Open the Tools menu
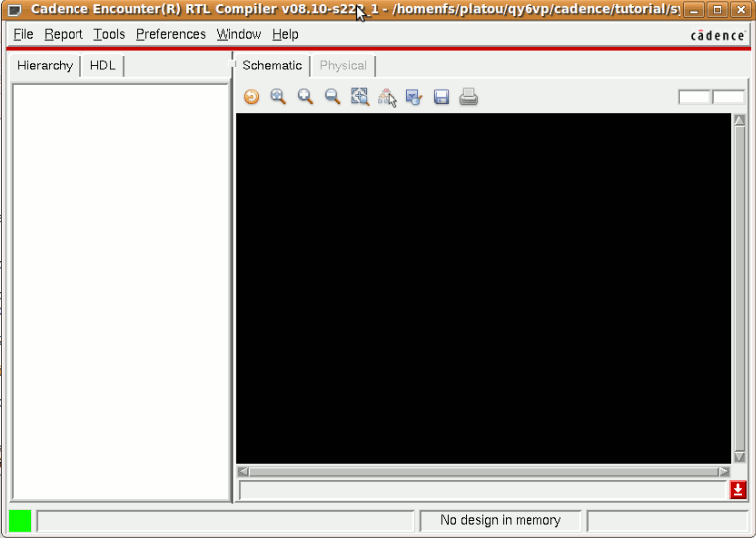 [x=109, y=34]
